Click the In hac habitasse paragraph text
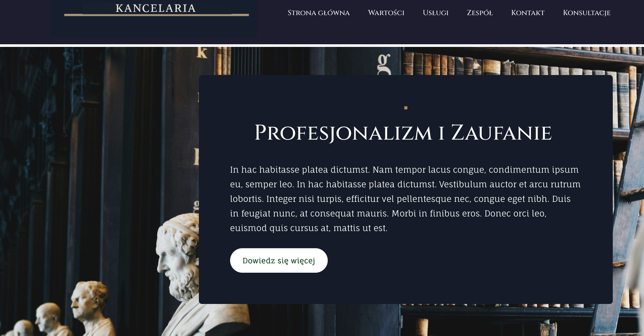 [x=405, y=199]
